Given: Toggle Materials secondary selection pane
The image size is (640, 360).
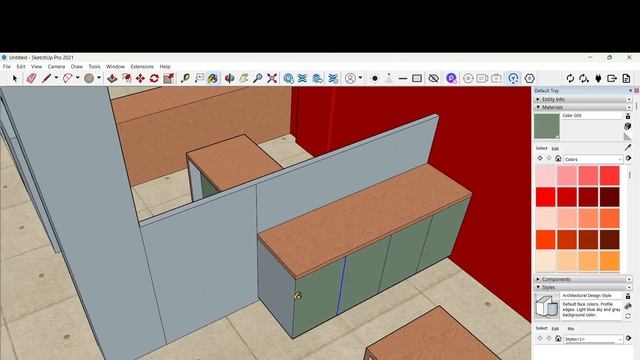Looking at the screenshot, I should (x=628, y=116).
